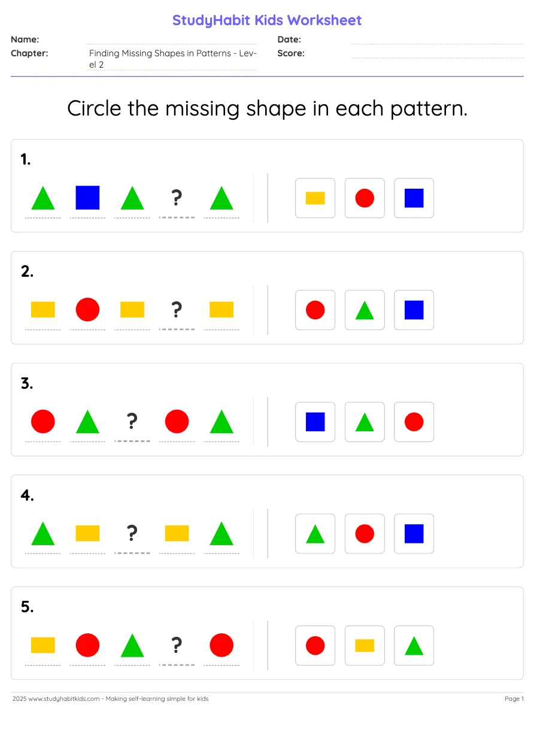Choose the green triangle answer in pattern 4
This screenshot has height=756, width=534.
315,534
